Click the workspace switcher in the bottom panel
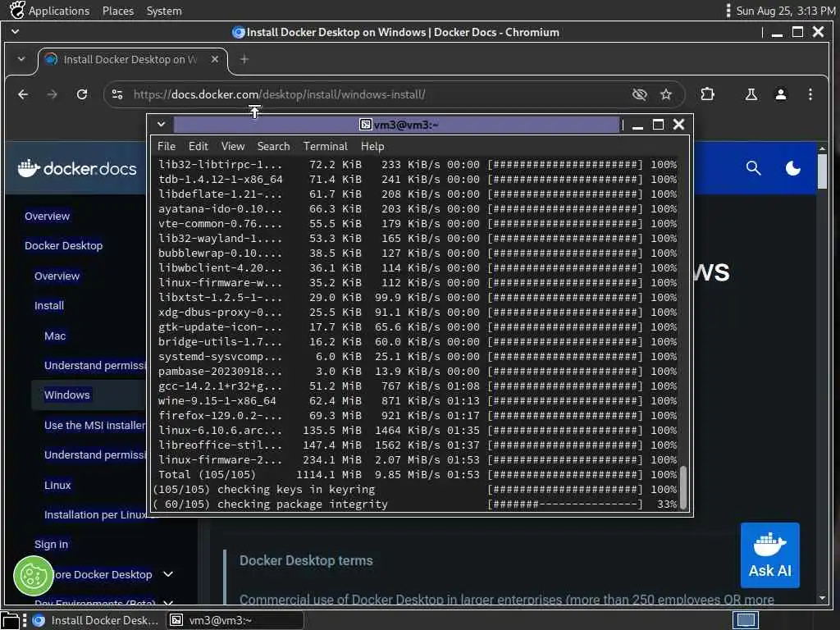Image resolution: width=840 pixels, height=630 pixels. pos(745,620)
